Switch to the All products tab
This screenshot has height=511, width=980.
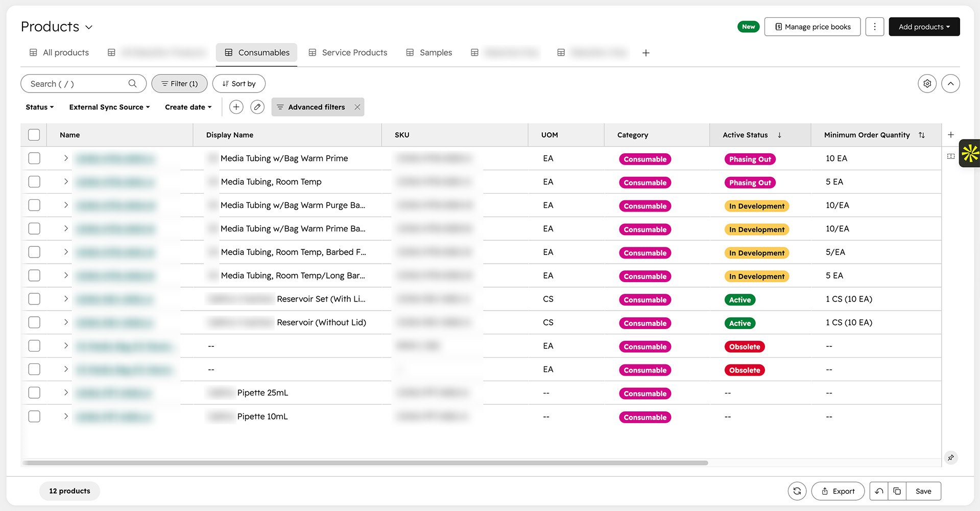[x=59, y=53]
